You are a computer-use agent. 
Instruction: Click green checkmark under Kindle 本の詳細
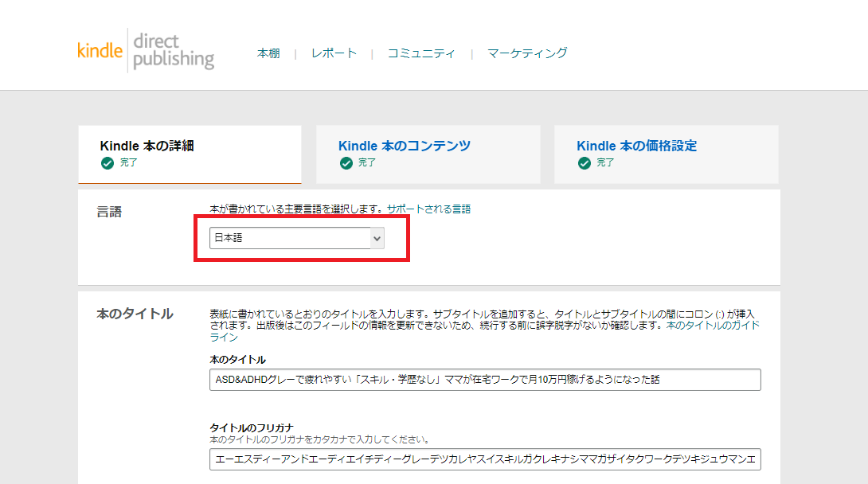[x=108, y=163]
